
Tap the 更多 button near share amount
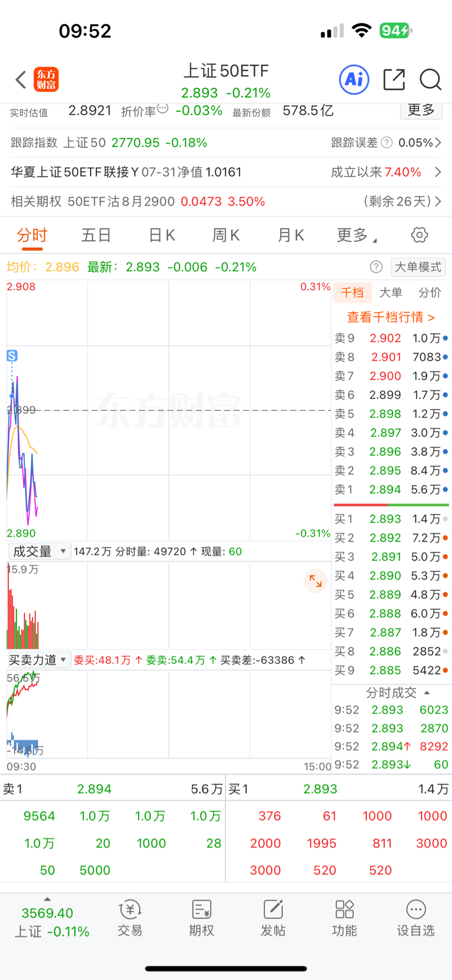(421, 109)
